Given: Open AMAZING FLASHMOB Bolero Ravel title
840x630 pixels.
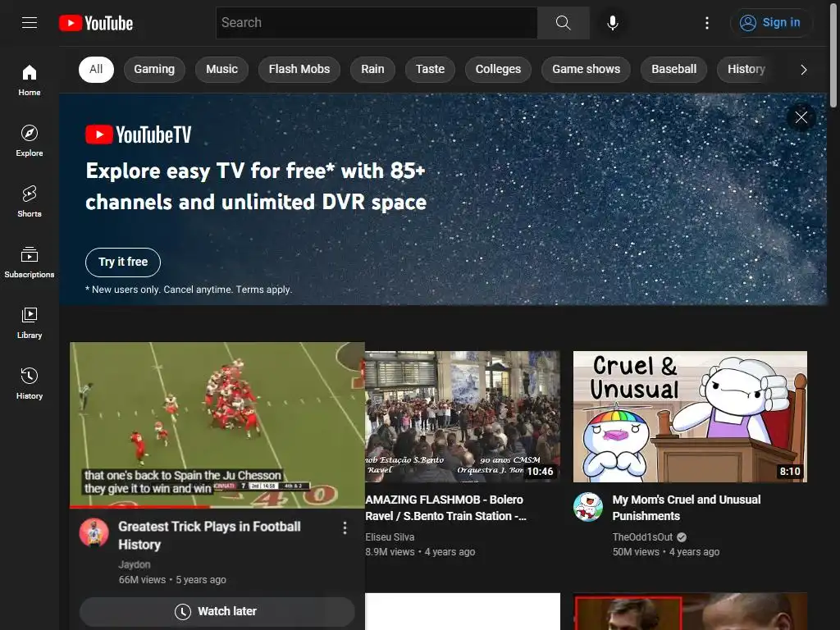Looking at the screenshot, I should click(445, 507).
